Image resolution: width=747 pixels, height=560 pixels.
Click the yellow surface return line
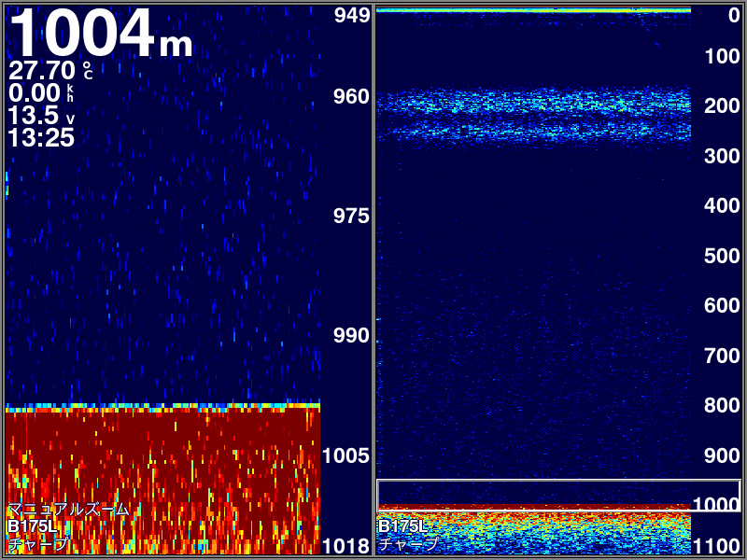pyautogui.click(x=533, y=10)
